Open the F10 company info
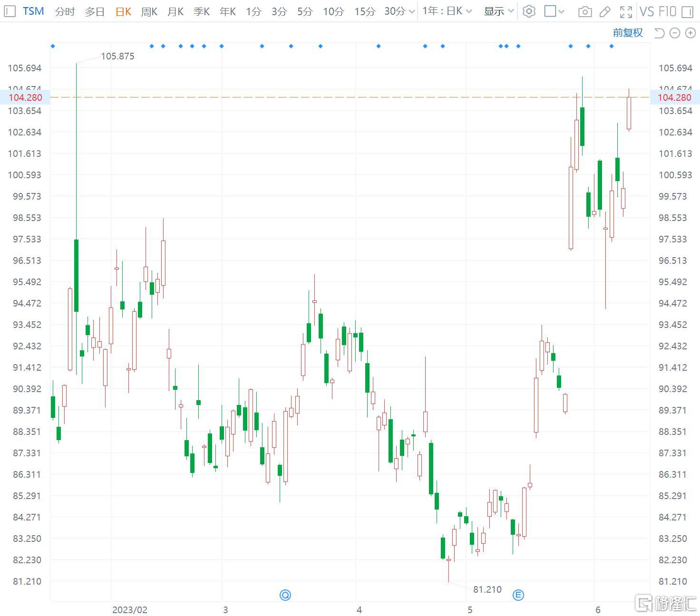This screenshot has height=616, width=700. [x=668, y=11]
